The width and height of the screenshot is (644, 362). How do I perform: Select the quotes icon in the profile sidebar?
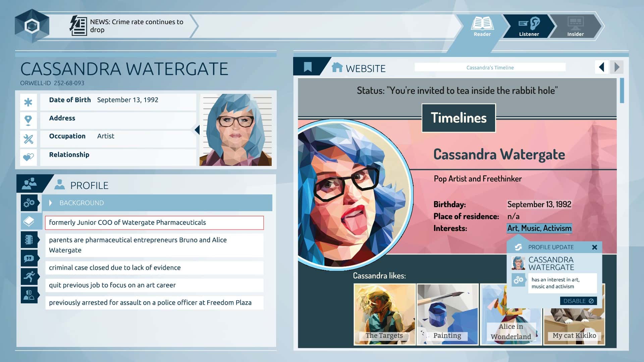30,258
